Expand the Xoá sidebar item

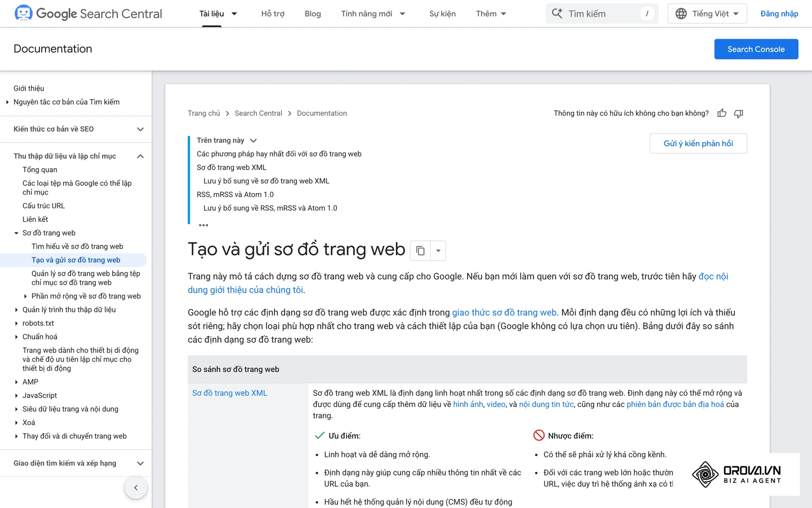(x=16, y=423)
